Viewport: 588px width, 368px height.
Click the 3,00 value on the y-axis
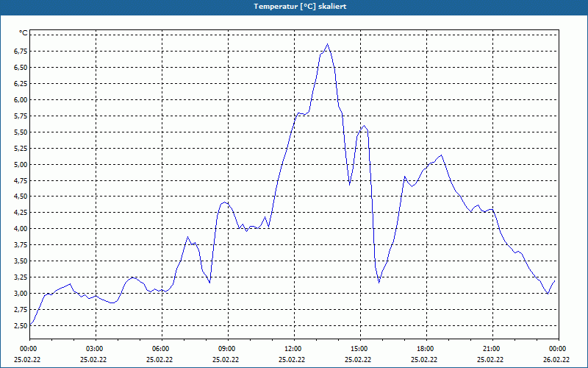tap(21, 293)
